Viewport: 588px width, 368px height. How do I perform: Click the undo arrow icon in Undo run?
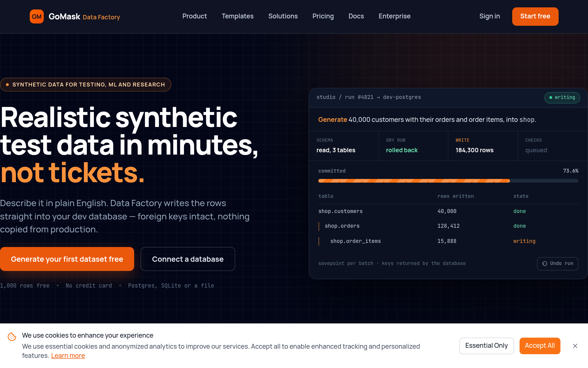545,264
